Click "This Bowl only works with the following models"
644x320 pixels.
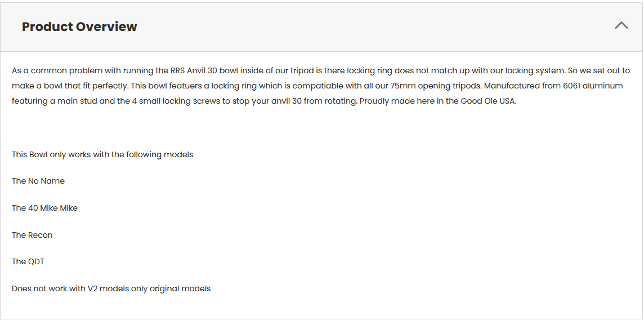pos(102,154)
